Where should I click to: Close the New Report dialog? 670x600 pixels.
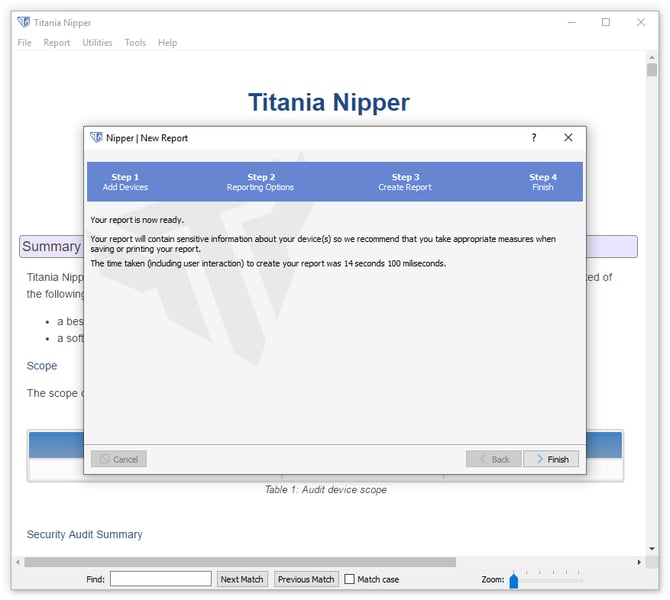point(568,138)
